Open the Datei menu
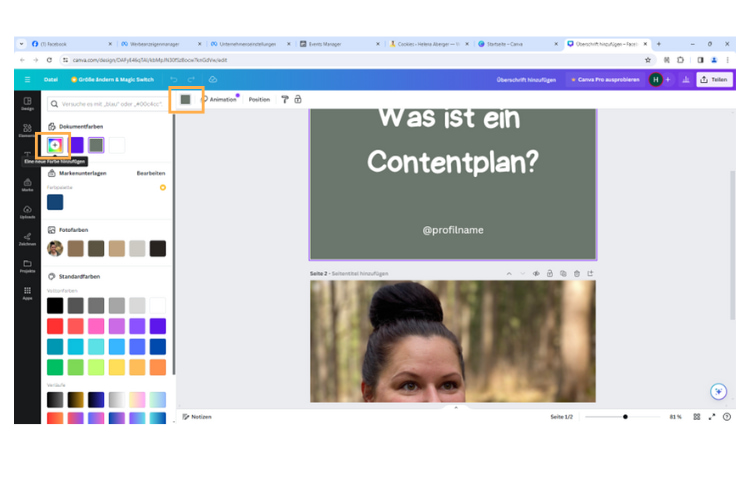Image resolution: width=750 pixels, height=500 pixels. pyautogui.click(x=51, y=79)
